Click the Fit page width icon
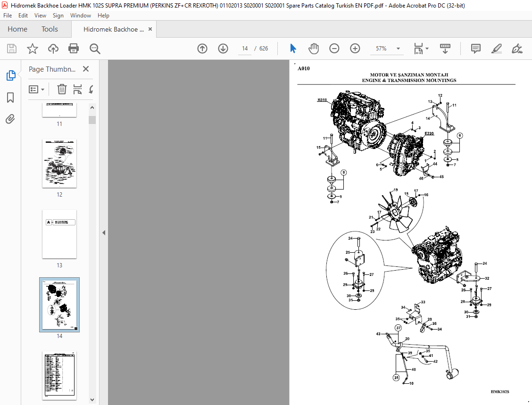This screenshot has height=405, width=532. (x=418, y=49)
